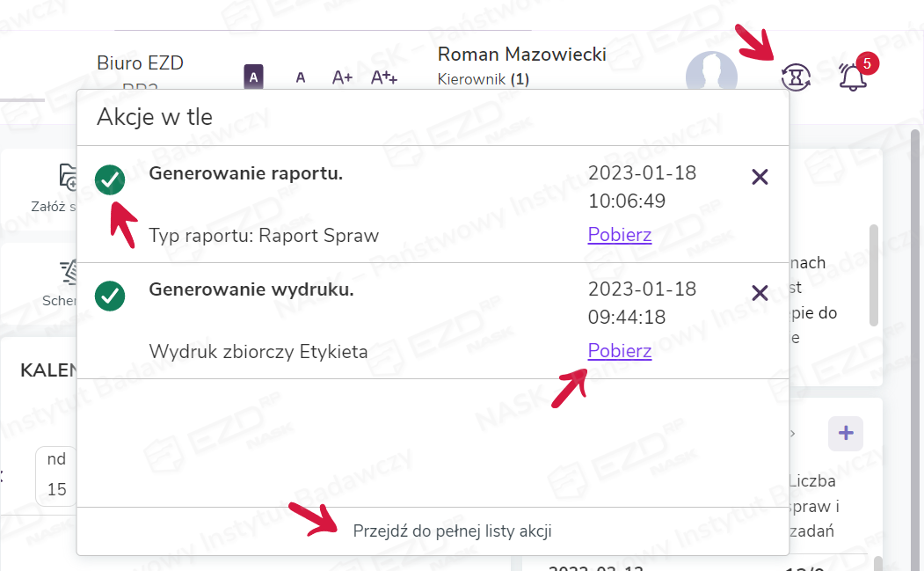Screen dimensions: 924x571
Task: Open the Roman Mazowiecki user menu
Action: point(521,55)
